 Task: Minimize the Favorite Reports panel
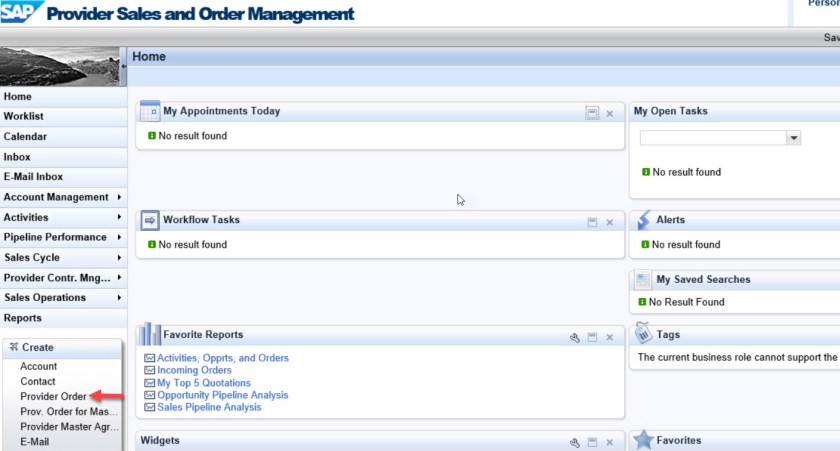click(592, 337)
